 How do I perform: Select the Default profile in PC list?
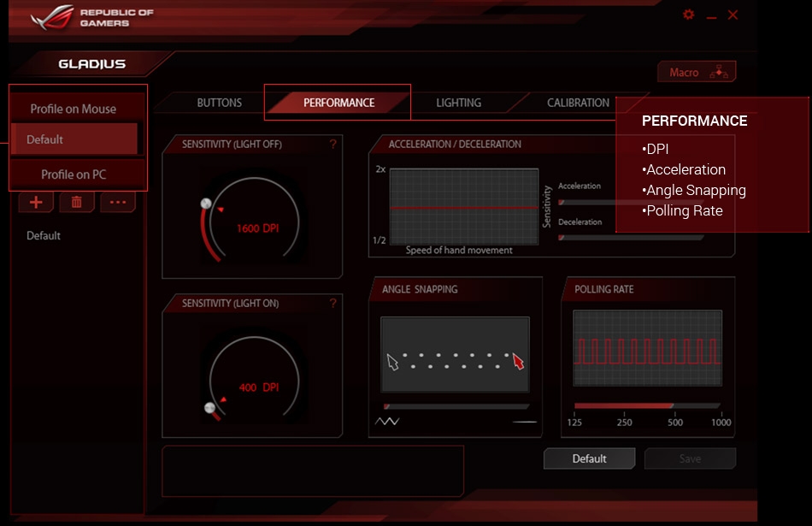44,235
